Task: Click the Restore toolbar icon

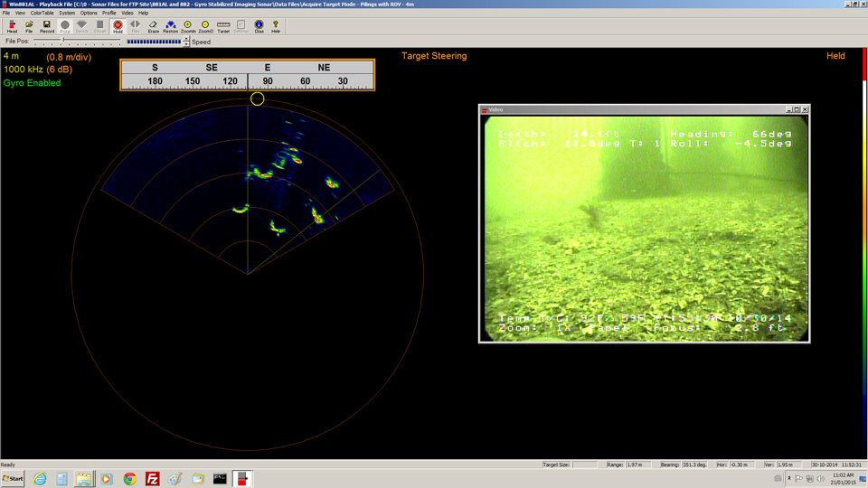Action: (170, 26)
